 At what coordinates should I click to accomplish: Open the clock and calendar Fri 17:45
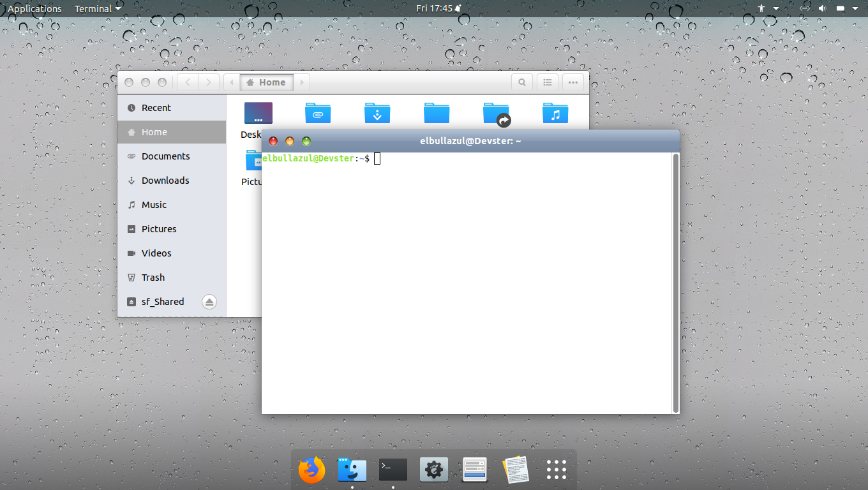pyautogui.click(x=438, y=8)
